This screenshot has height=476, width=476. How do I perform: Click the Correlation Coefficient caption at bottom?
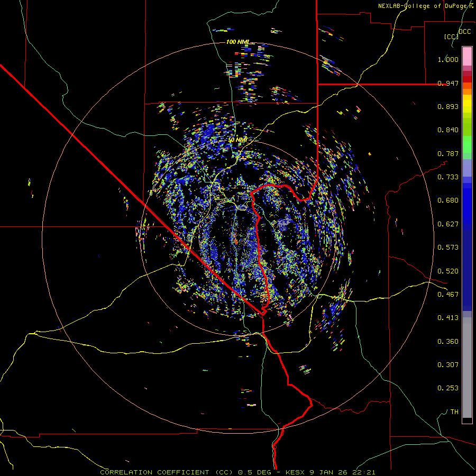click(237, 472)
